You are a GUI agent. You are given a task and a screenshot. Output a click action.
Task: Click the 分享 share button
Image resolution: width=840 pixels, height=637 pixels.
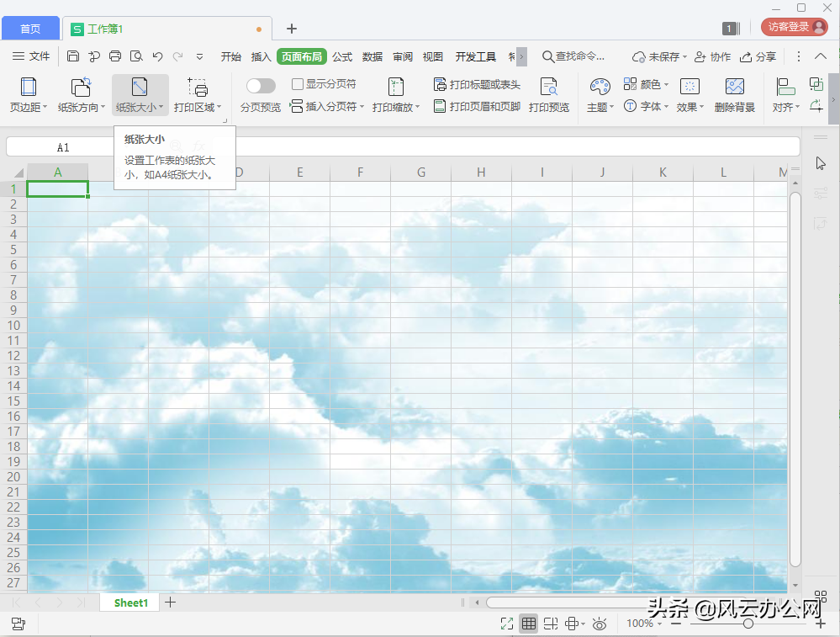758,56
